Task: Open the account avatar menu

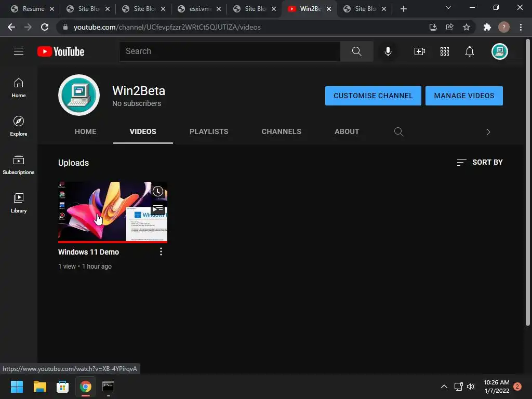Action: tap(499, 51)
